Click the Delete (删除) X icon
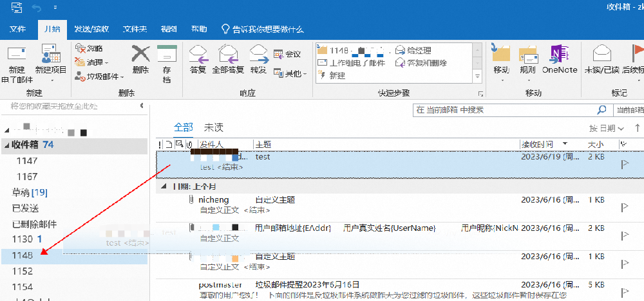Viewport: 644px width, 301px height. click(x=140, y=54)
